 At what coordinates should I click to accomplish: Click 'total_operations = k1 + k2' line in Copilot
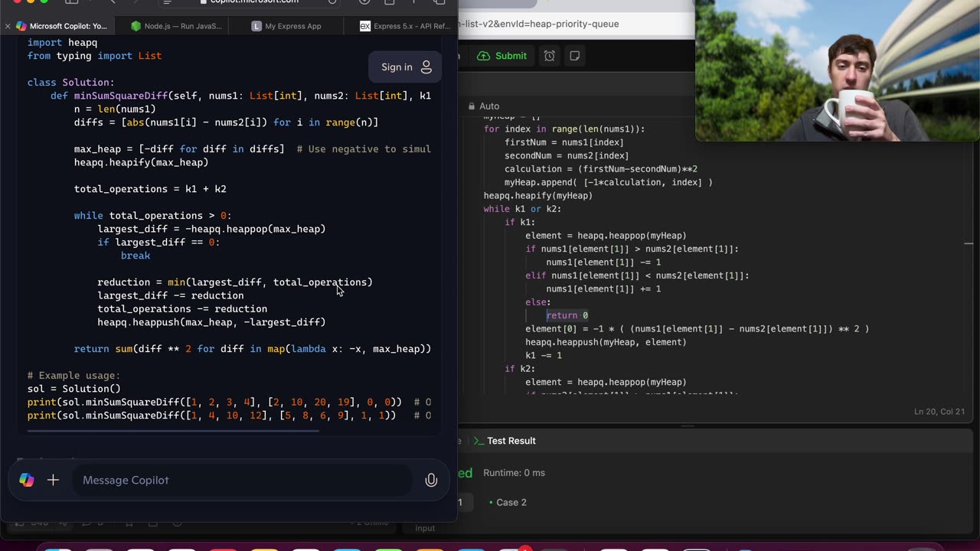[150, 189]
